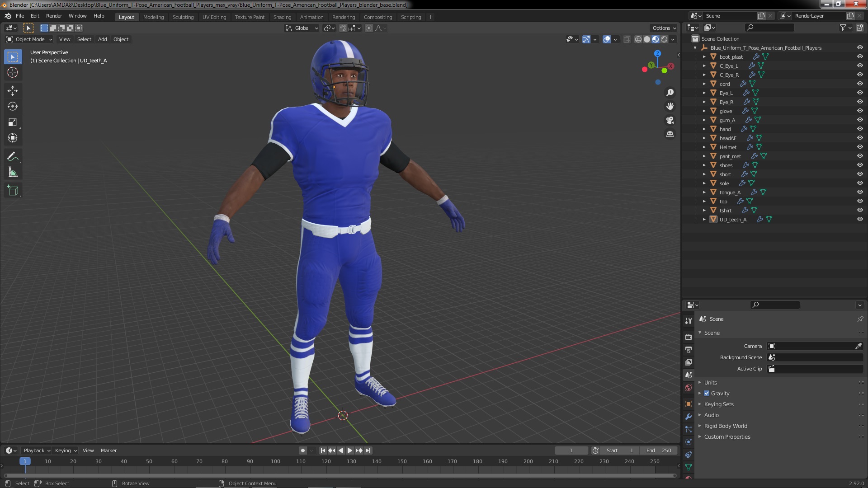Viewport: 868px width, 488px height.
Task: Hide the UD_teeth_A object
Action: pos(860,219)
